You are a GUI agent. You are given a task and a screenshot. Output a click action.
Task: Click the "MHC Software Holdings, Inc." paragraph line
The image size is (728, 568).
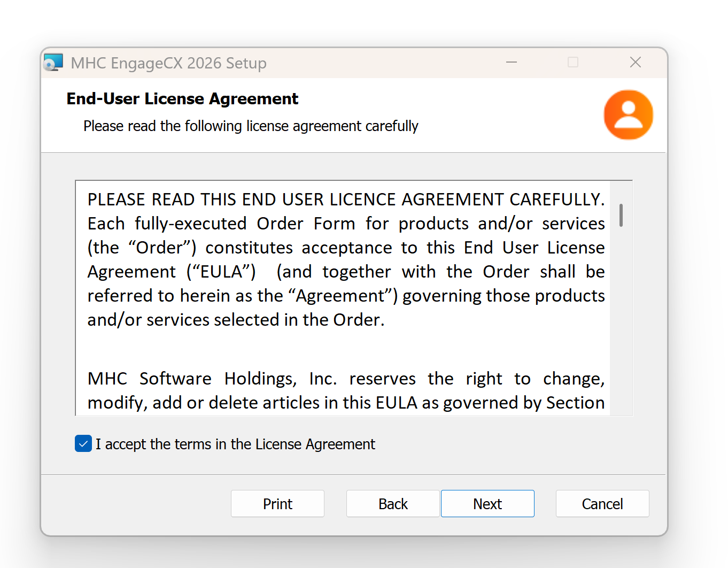[x=346, y=379]
